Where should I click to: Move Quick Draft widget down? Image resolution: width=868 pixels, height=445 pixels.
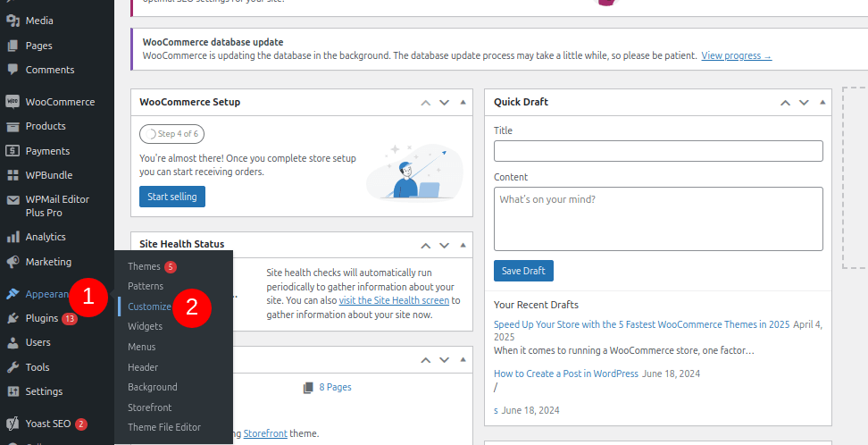pyautogui.click(x=804, y=103)
